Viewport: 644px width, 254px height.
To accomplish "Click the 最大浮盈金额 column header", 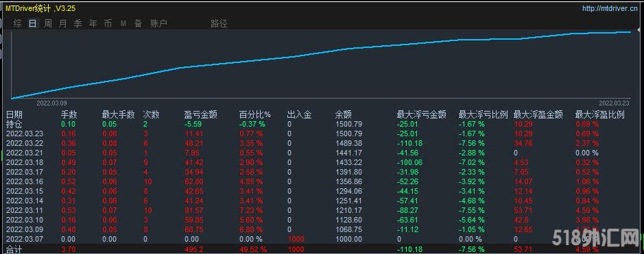I will (538, 115).
